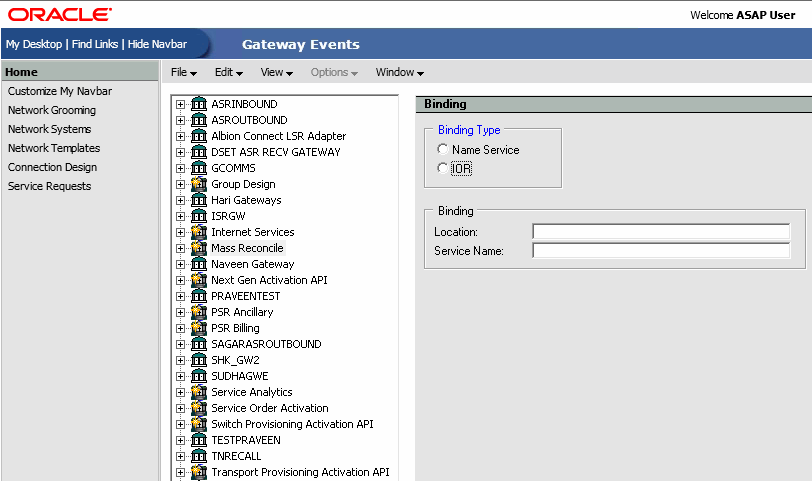Click the Service Name input field
The image size is (812, 481).
click(x=661, y=251)
